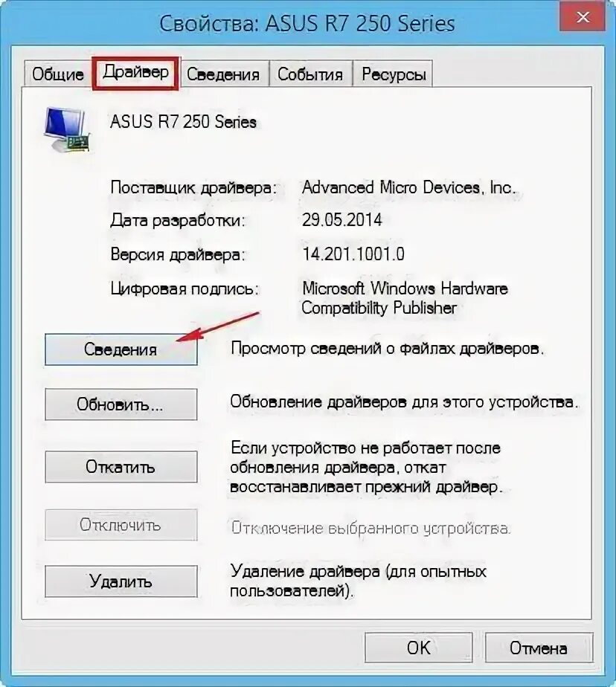
Task: Click the ASUS R7 250 Series device name
Action: click(x=183, y=121)
